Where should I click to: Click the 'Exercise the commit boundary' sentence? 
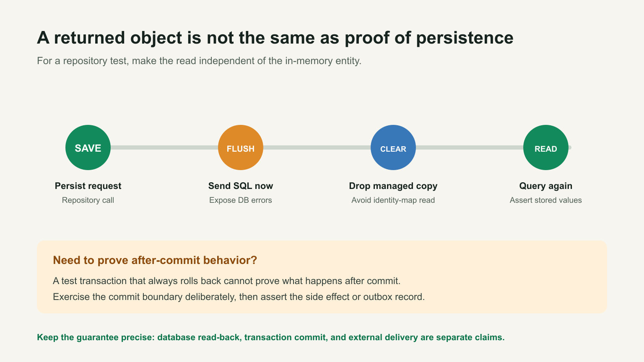coord(239,297)
